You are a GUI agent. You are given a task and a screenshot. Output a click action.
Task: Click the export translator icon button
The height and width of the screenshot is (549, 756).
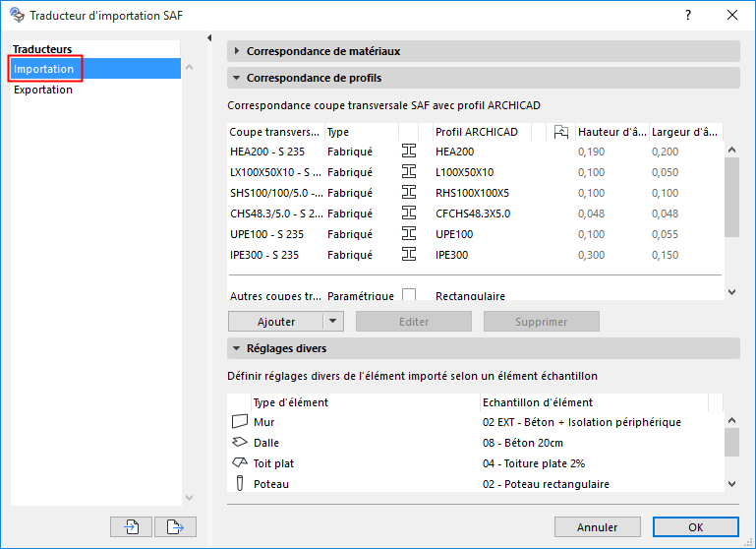pyautogui.click(x=175, y=526)
